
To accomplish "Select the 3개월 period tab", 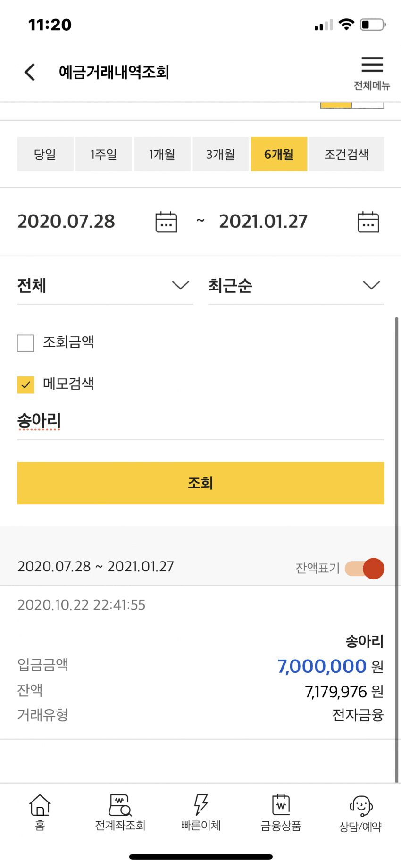I will click(x=220, y=154).
